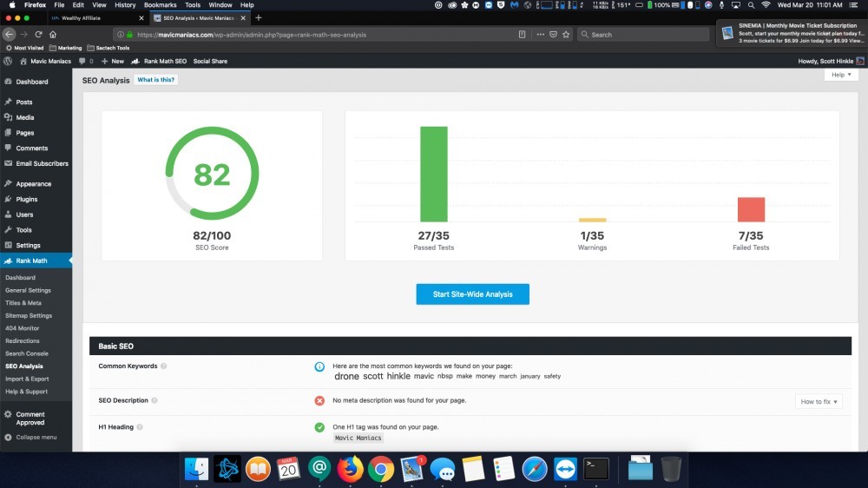The height and width of the screenshot is (488, 868).
Task: Focus the Firefox Search field
Action: (x=642, y=35)
